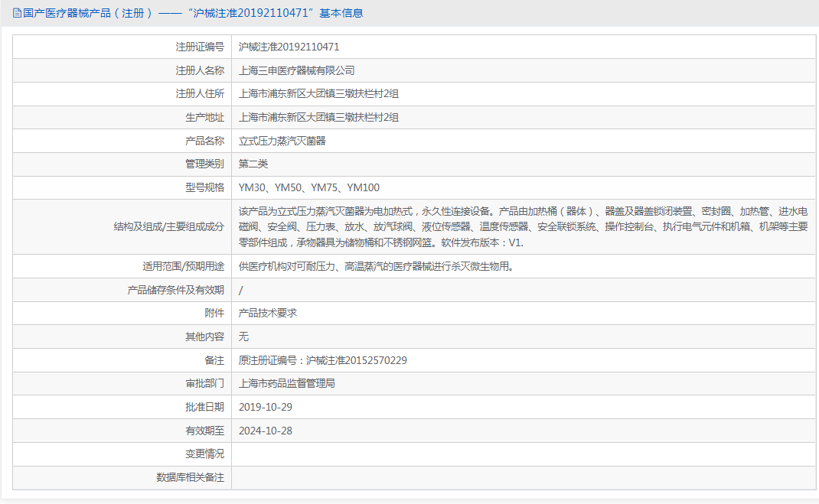Click the 变更情况 label
The width and height of the screenshot is (819, 504).
[205, 454]
